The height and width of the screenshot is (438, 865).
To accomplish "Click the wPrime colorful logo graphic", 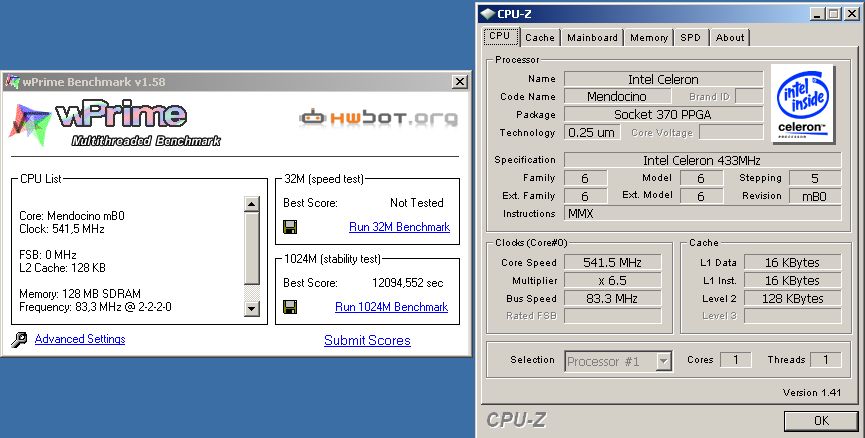I will click(30, 125).
